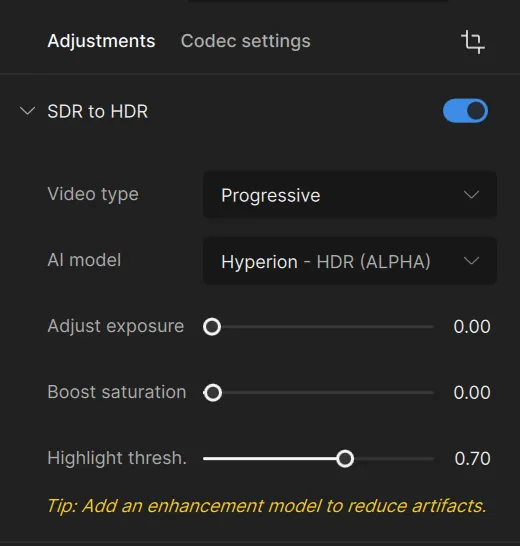Collapse the SDR to HDR section heading
The width and height of the screenshot is (520, 546).
pos(98,111)
